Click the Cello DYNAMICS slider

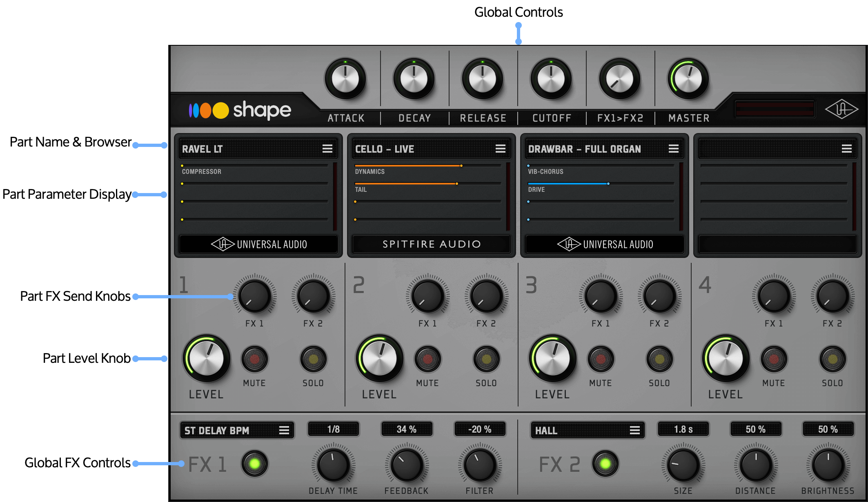coord(428,166)
